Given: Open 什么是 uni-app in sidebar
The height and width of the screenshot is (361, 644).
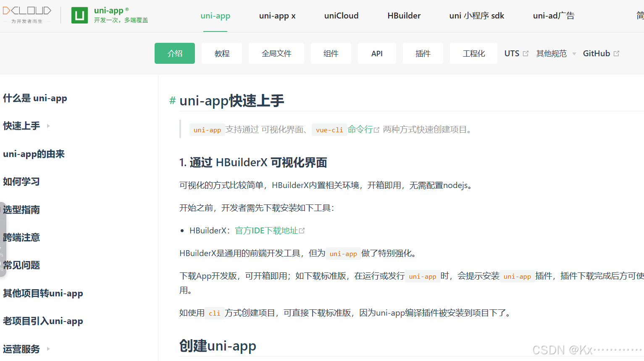Looking at the screenshot, I should [x=35, y=98].
